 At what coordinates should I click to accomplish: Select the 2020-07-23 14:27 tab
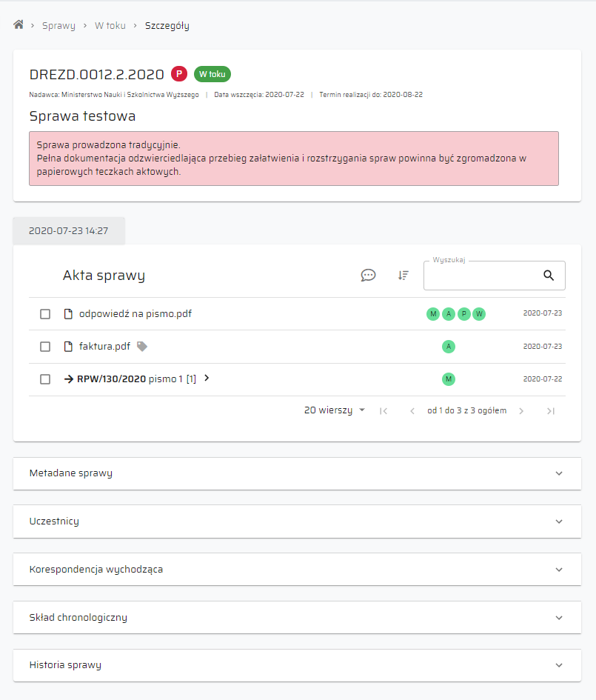point(69,230)
